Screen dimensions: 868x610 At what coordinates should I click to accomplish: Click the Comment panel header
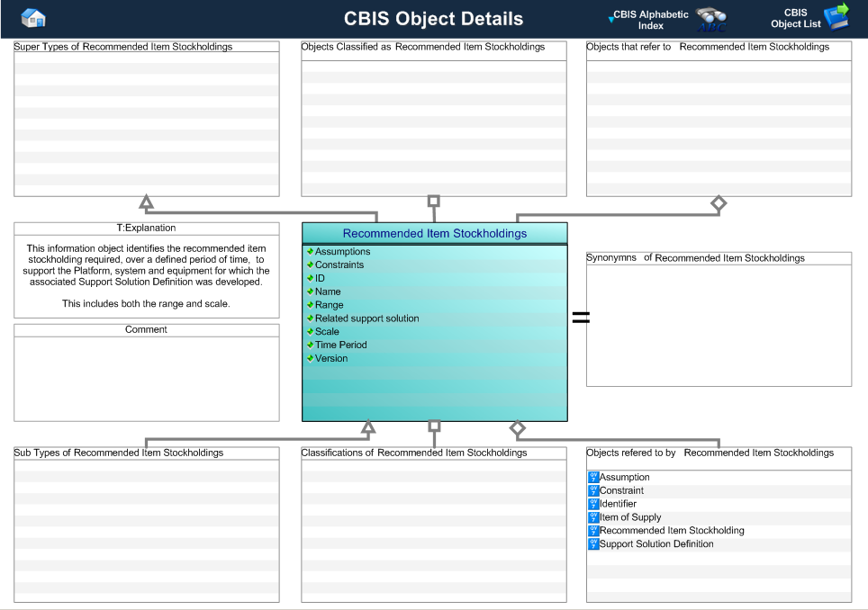point(146,329)
